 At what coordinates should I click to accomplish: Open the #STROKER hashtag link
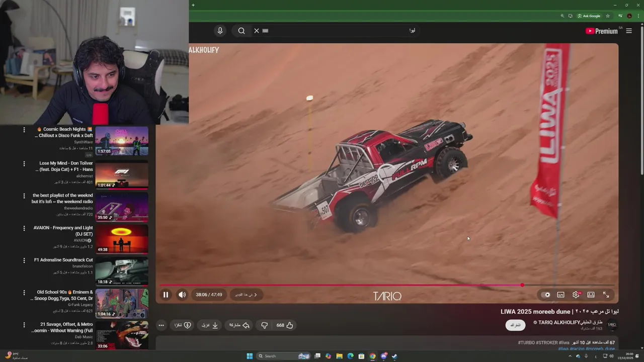547,343
